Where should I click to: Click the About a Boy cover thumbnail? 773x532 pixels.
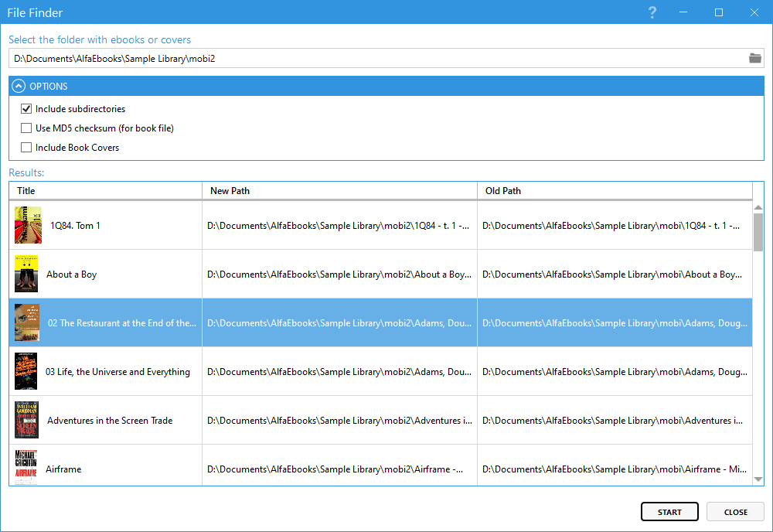pos(26,274)
